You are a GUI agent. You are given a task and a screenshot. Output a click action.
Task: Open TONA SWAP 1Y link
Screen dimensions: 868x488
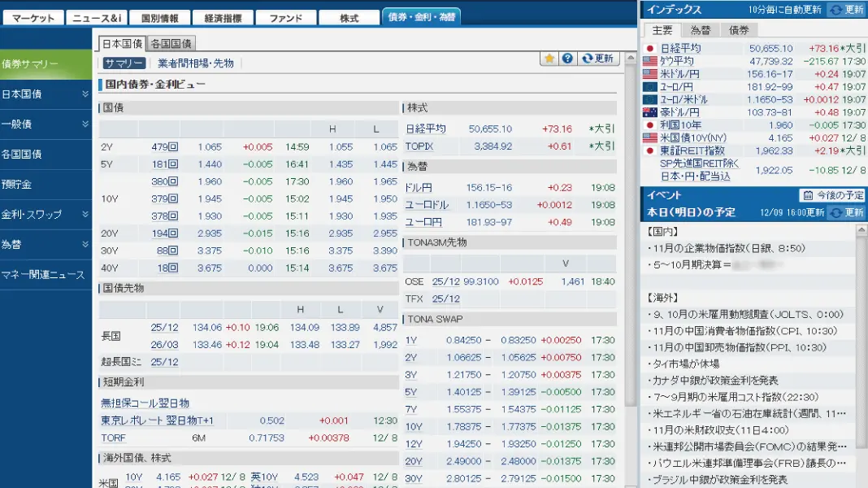point(410,340)
